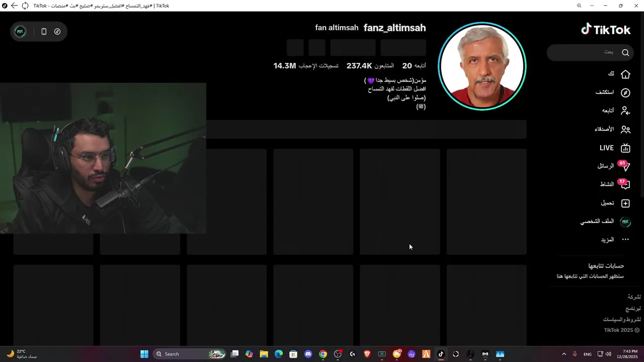This screenshot has height=362, width=644.
Task: Open Microsoft Edge from the taskbar
Action: tap(279, 354)
